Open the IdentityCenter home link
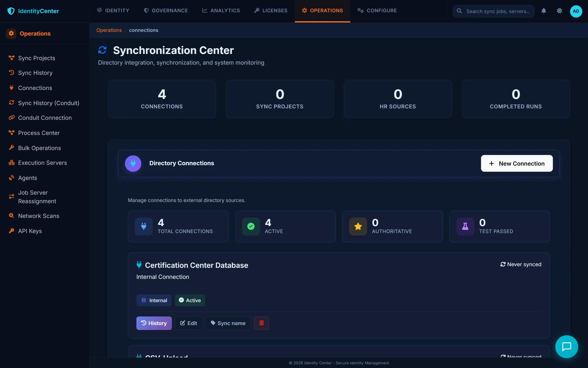 click(x=33, y=11)
